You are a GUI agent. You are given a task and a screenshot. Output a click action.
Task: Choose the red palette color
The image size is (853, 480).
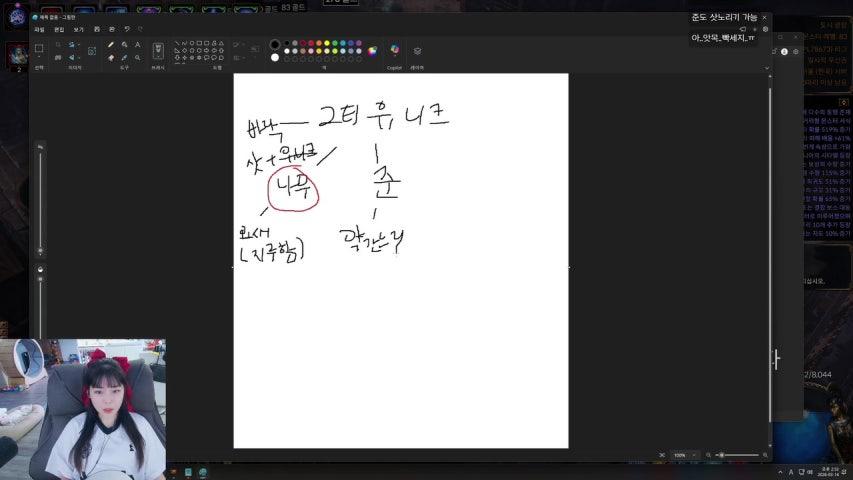click(311, 43)
